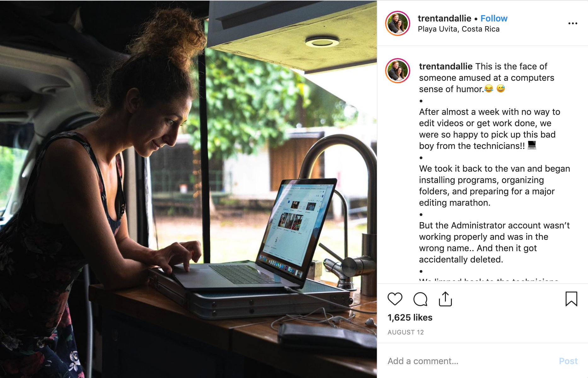View the header profile picture story
Image resolution: width=588 pixels, height=378 pixels.
398,23
